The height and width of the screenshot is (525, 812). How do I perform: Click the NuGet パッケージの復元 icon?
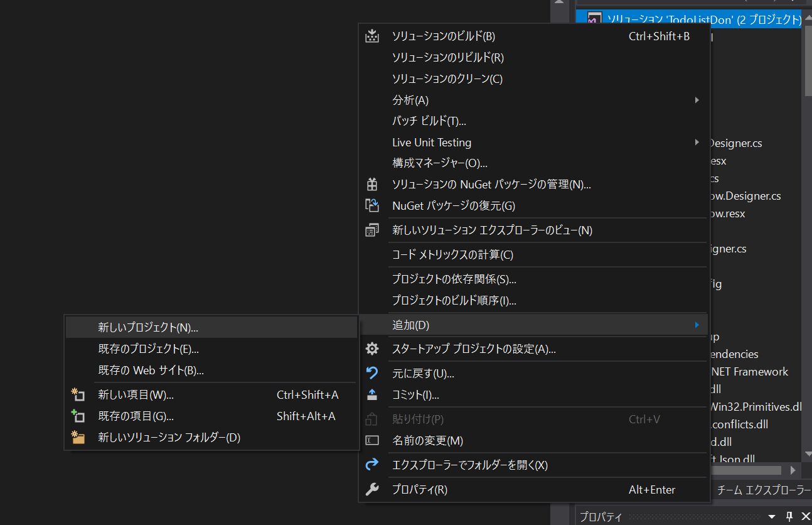372,205
